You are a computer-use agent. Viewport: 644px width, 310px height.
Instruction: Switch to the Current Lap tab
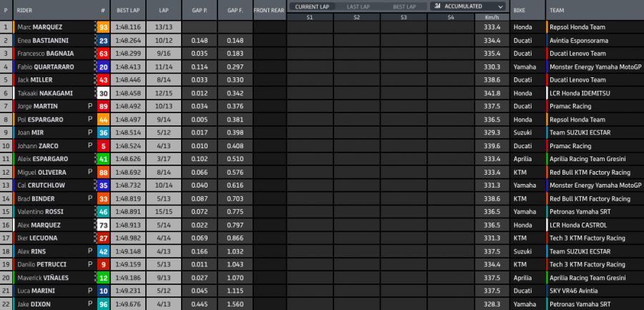pos(311,6)
